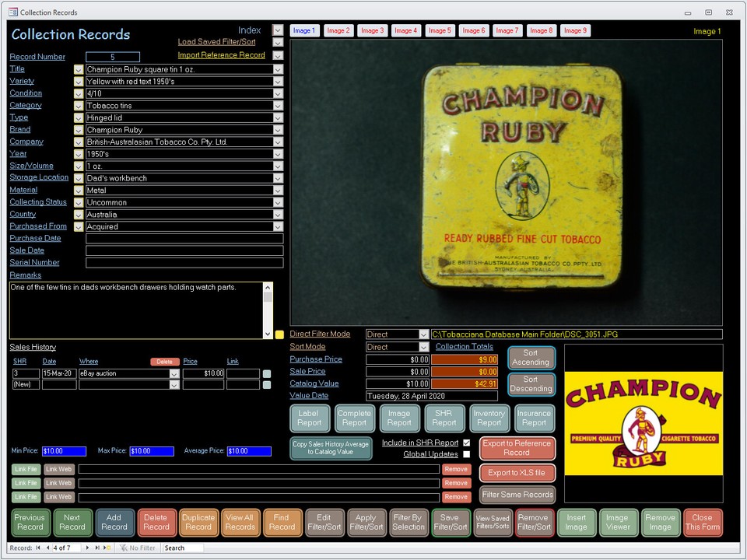Click the blue Min Price field

[x=64, y=451]
